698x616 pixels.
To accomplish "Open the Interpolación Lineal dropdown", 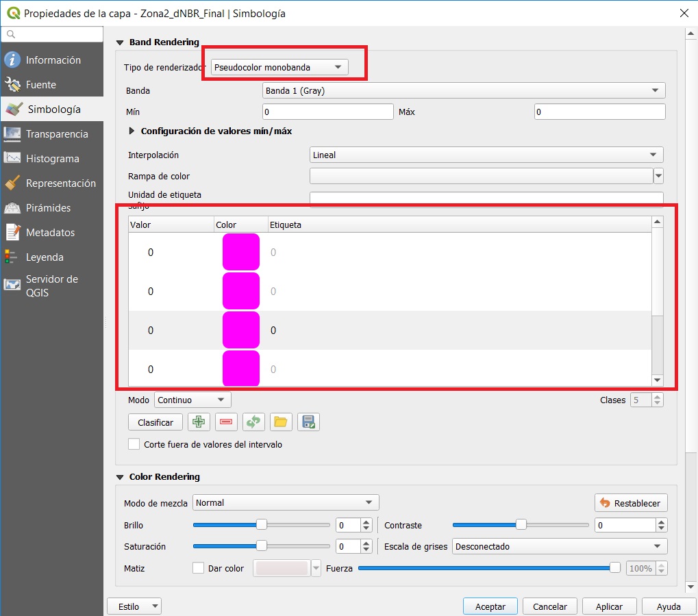I will click(x=486, y=155).
